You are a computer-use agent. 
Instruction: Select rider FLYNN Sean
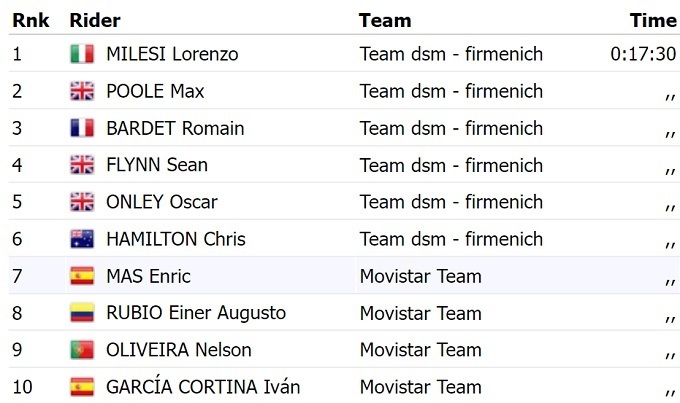(157, 165)
